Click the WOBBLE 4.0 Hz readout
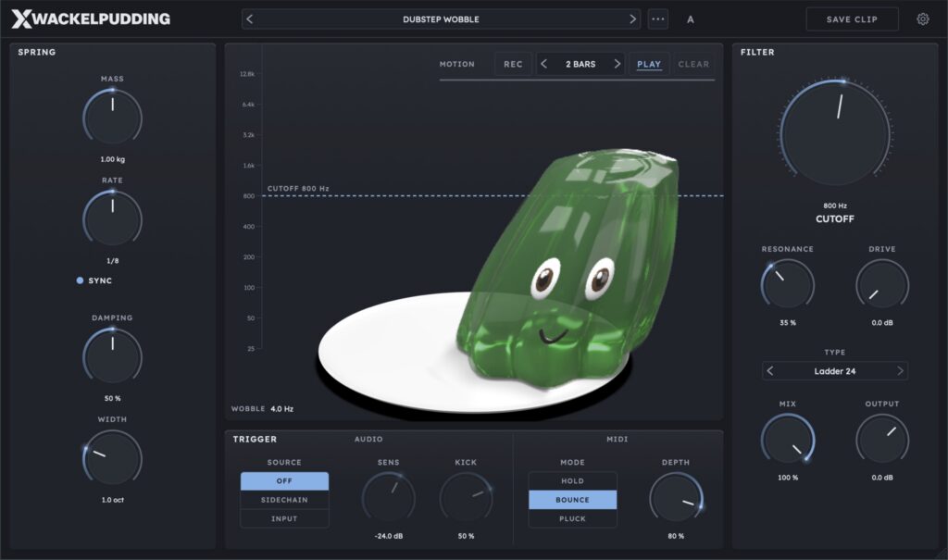 [262, 409]
